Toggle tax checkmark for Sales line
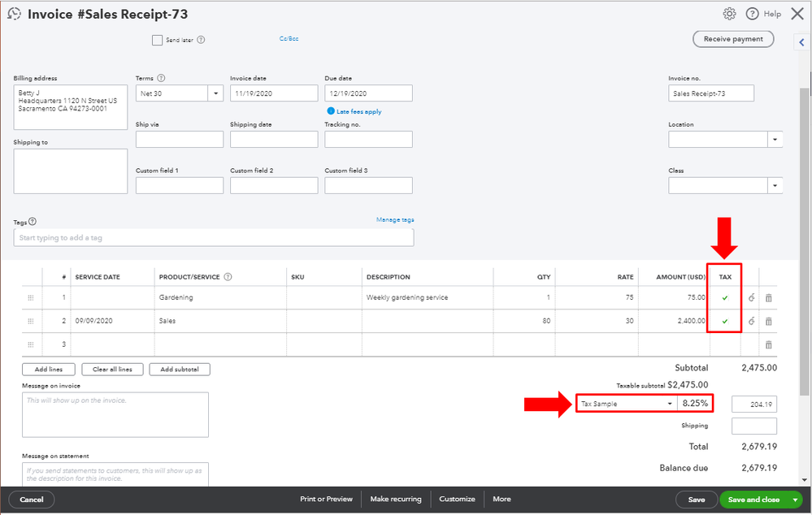This screenshot has width=812, height=515. coord(725,321)
